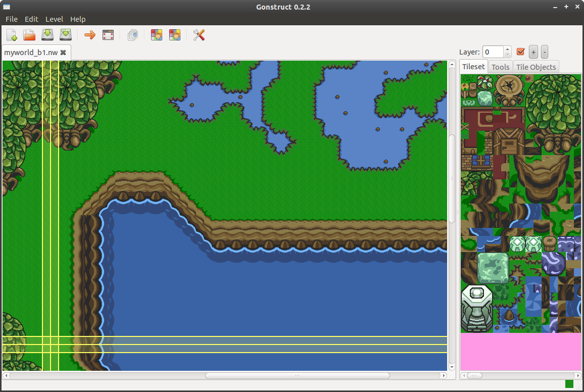
Task: Decrease the Layer number with down arrow
Action: [507, 55]
